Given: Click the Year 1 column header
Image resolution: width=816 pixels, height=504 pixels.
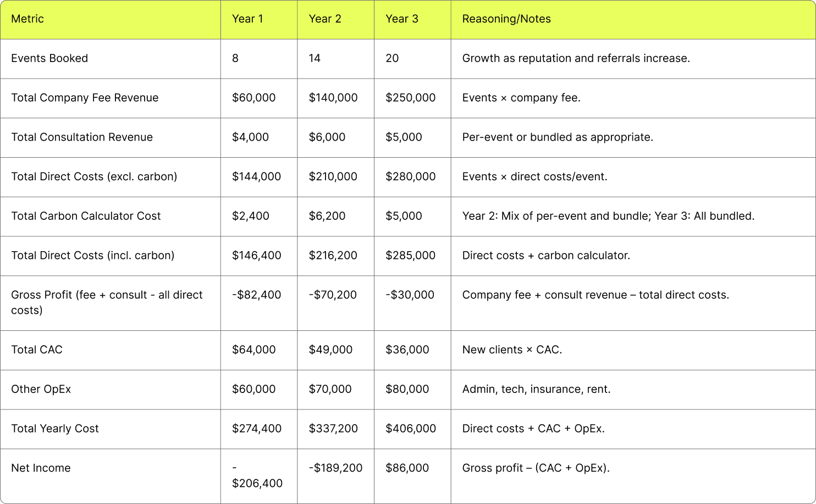Looking at the screenshot, I should pos(247,19).
